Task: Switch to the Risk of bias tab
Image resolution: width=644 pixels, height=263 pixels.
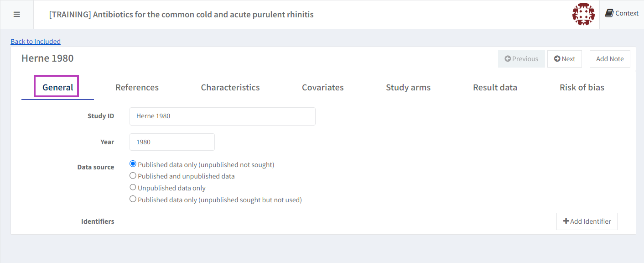Action: (x=582, y=87)
